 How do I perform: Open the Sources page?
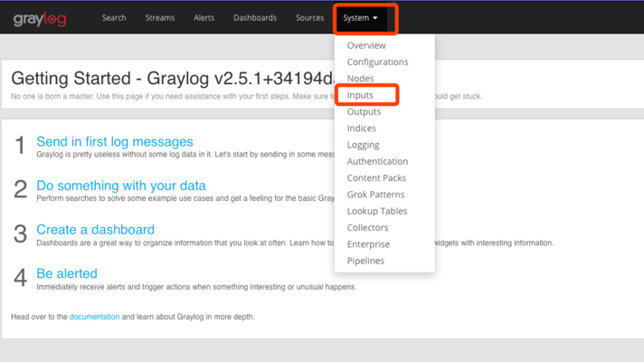pos(309,18)
